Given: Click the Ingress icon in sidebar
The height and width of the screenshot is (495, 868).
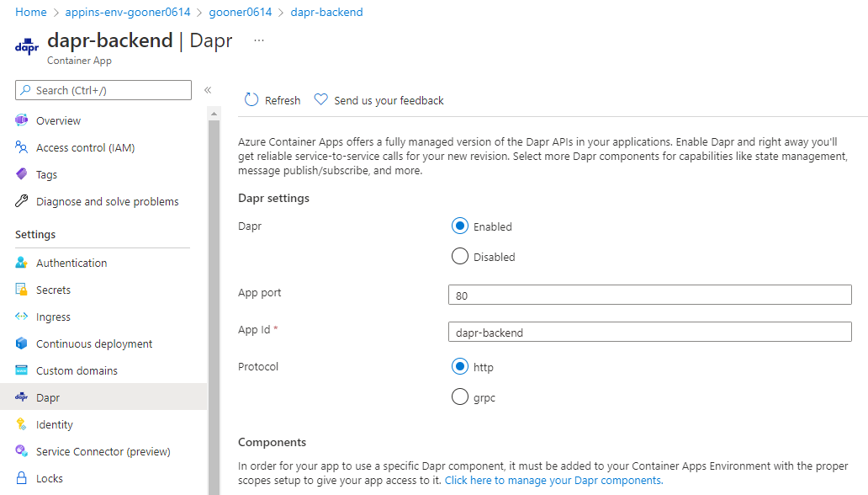Looking at the screenshot, I should click(22, 316).
